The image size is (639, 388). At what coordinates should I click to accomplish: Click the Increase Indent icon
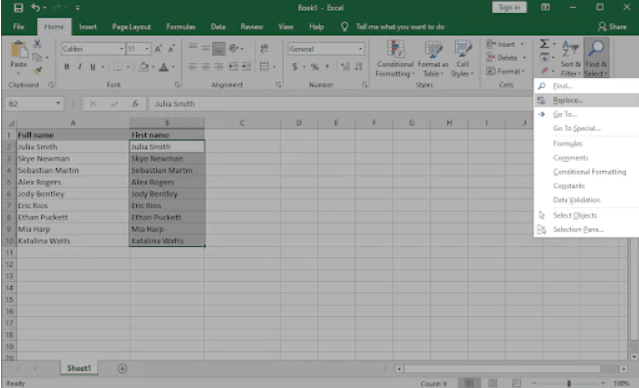coord(246,66)
